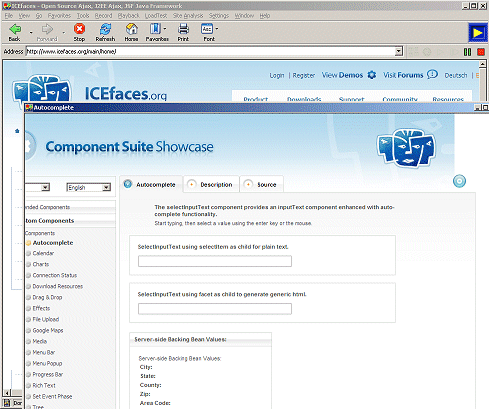Screen dimensions: 489x409
Task: Click the Visit Forums speech bubble icon
Action: pyautogui.click(x=432, y=74)
